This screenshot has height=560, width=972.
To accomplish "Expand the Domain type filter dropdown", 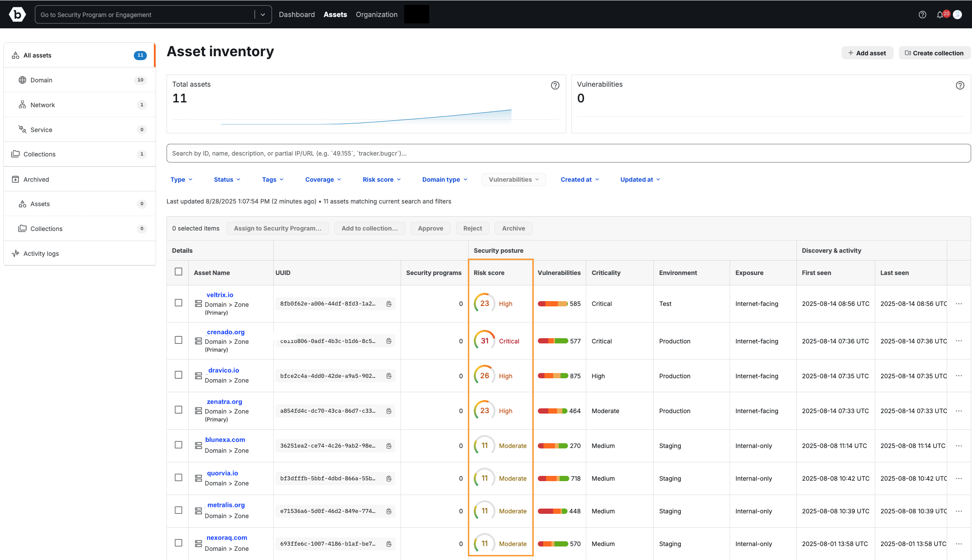I will 445,180.
